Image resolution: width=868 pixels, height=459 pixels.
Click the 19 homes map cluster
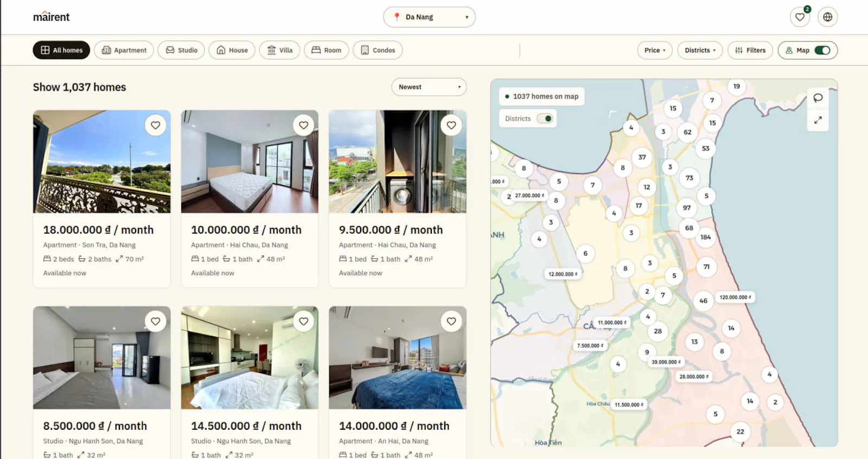[x=737, y=86]
